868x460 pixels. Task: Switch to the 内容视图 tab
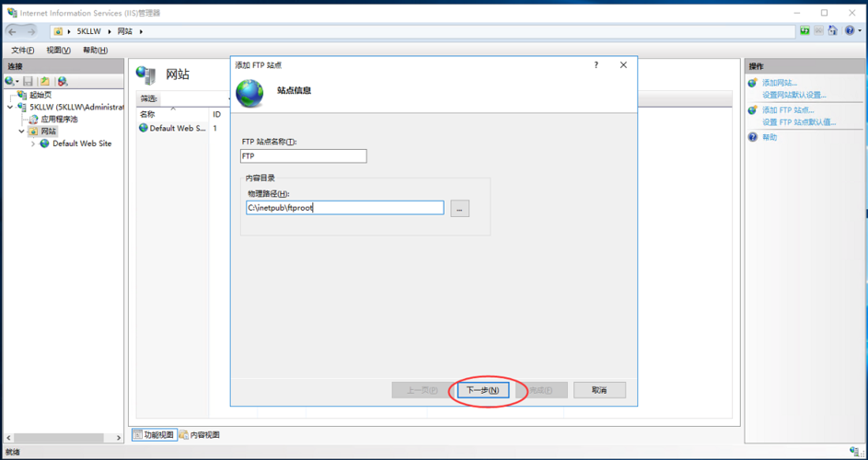[200, 435]
